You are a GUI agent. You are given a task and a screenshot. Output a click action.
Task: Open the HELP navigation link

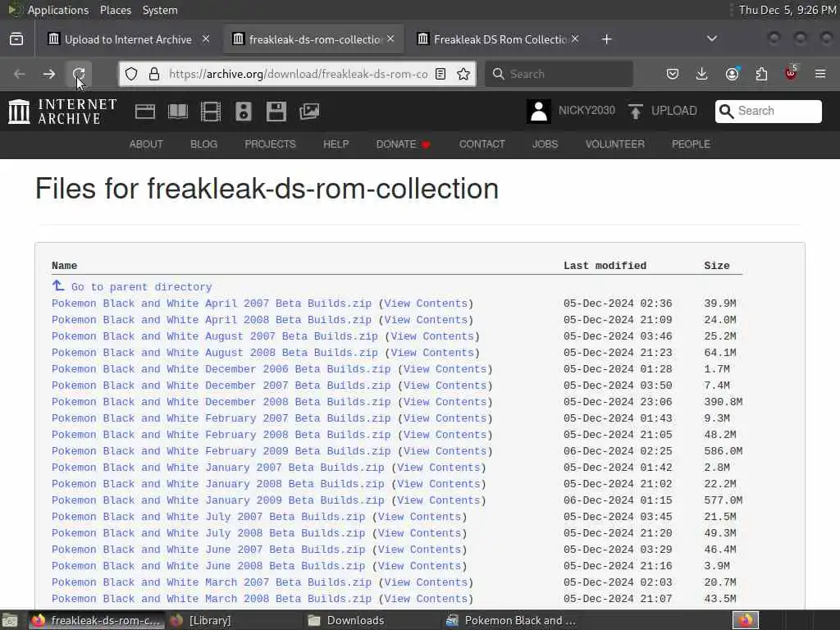coord(336,144)
